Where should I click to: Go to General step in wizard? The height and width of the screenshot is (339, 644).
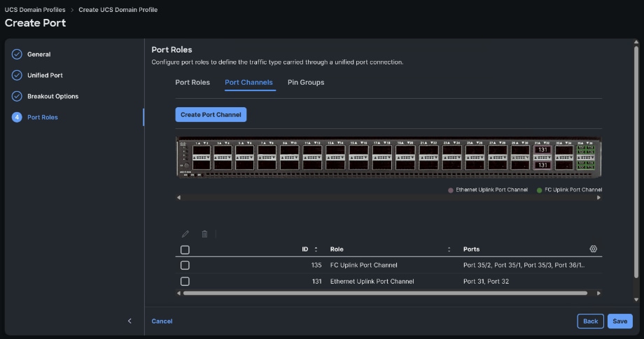[x=38, y=54]
